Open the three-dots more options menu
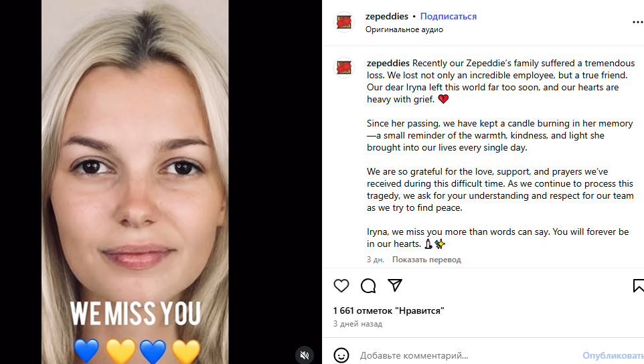 pyautogui.click(x=638, y=22)
